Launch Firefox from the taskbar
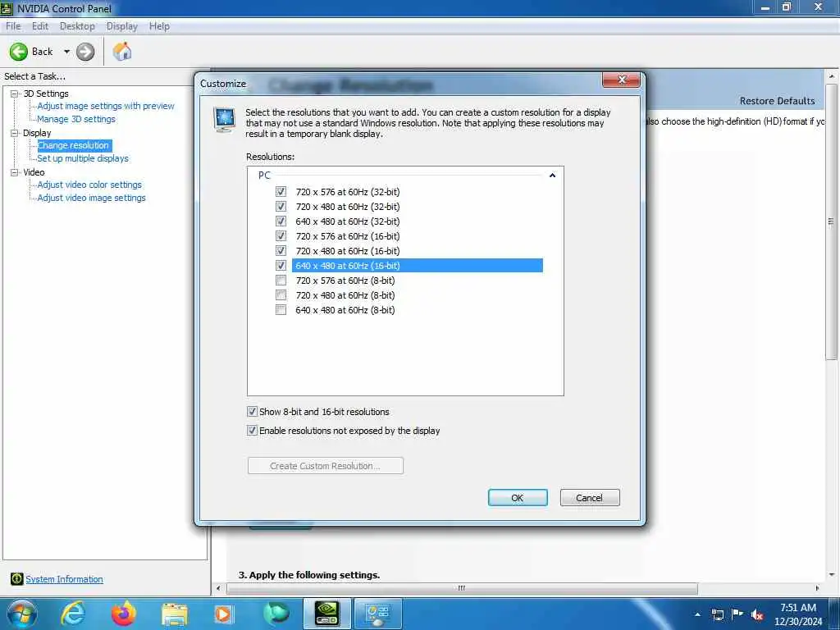This screenshot has width=840, height=630. pyautogui.click(x=124, y=614)
